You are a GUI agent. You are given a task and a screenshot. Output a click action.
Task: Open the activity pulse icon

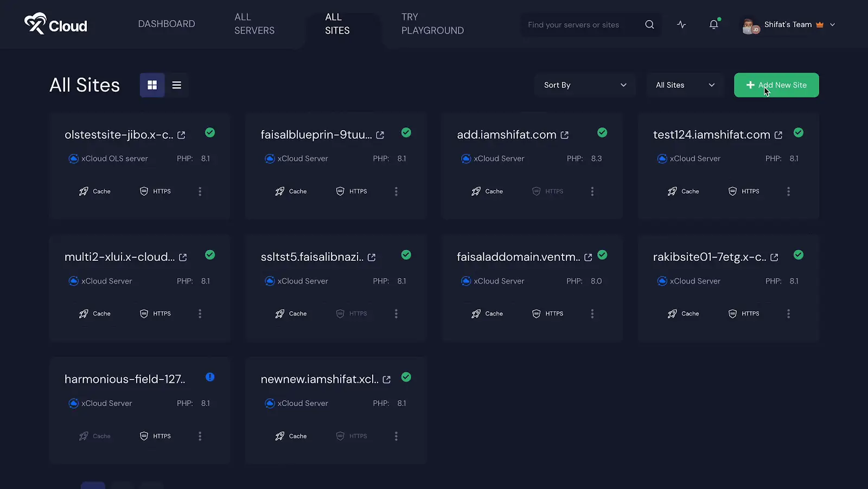681,24
